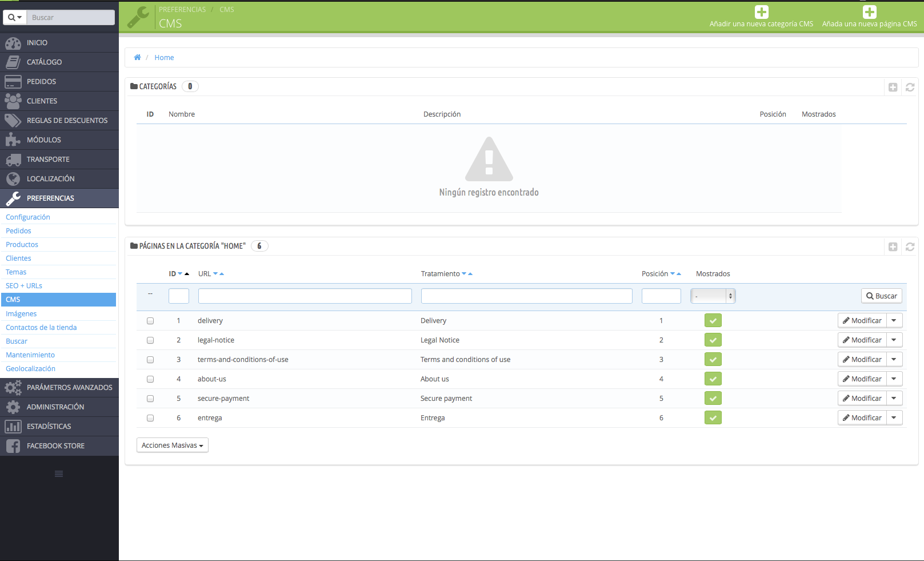Check the box for terms-and-conditions-of-use row
The height and width of the screenshot is (561, 924).
click(x=150, y=360)
